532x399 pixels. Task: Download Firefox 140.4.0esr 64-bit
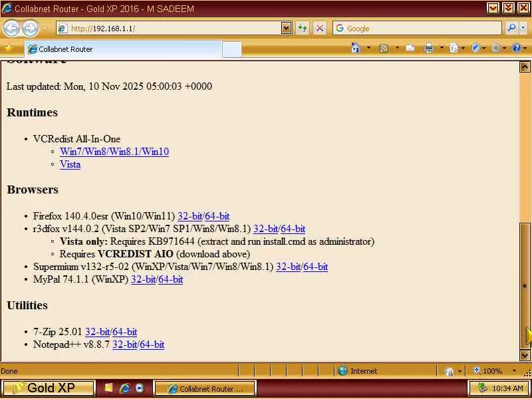pyautogui.click(x=217, y=216)
